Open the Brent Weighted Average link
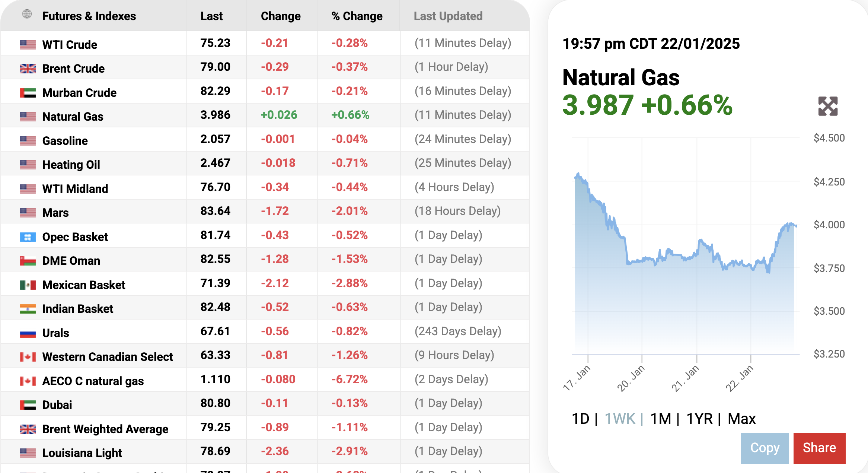 [x=105, y=429]
